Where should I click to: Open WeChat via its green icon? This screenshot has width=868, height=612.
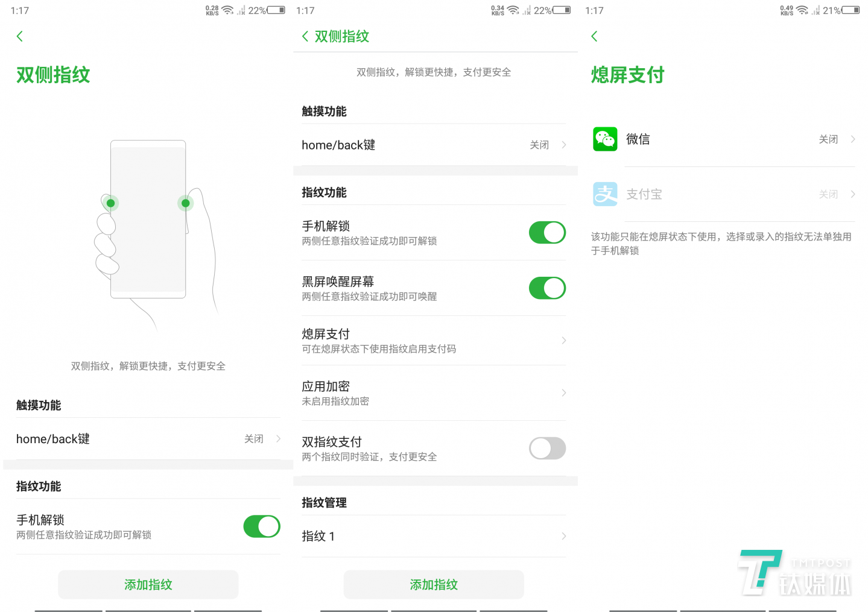click(x=605, y=139)
